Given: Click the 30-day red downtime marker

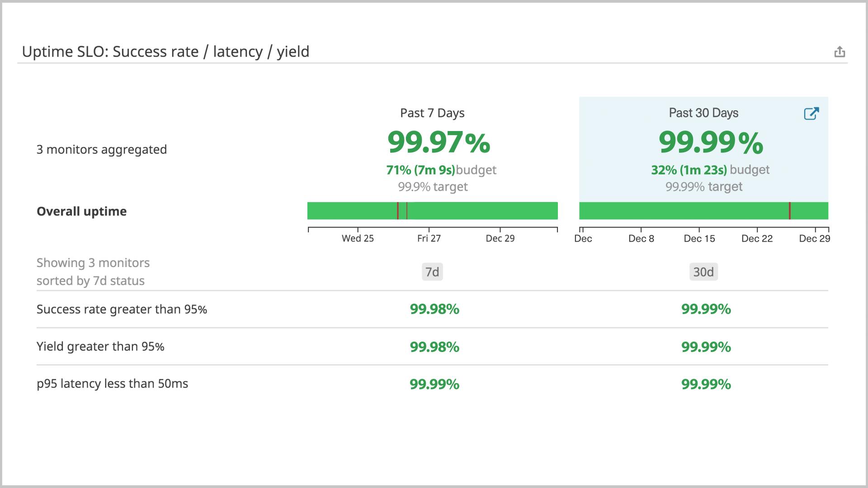Looking at the screenshot, I should click(x=790, y=211).
